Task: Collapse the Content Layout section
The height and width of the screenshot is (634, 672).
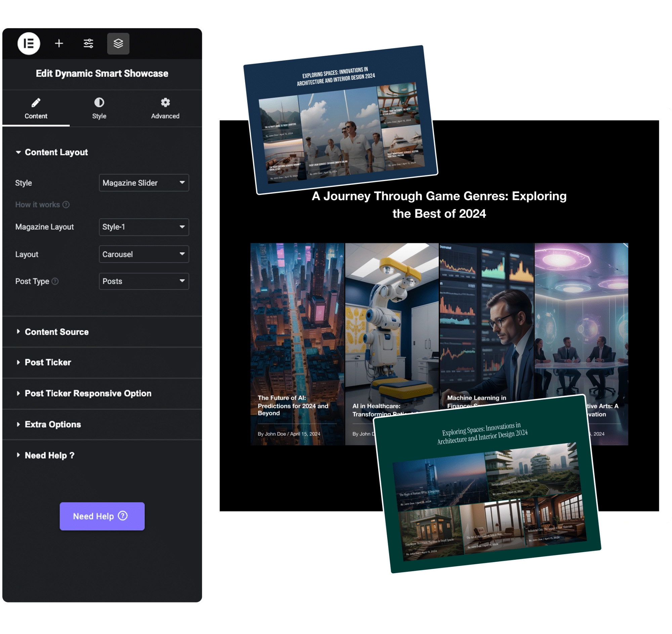Action: tap(56, 152)
